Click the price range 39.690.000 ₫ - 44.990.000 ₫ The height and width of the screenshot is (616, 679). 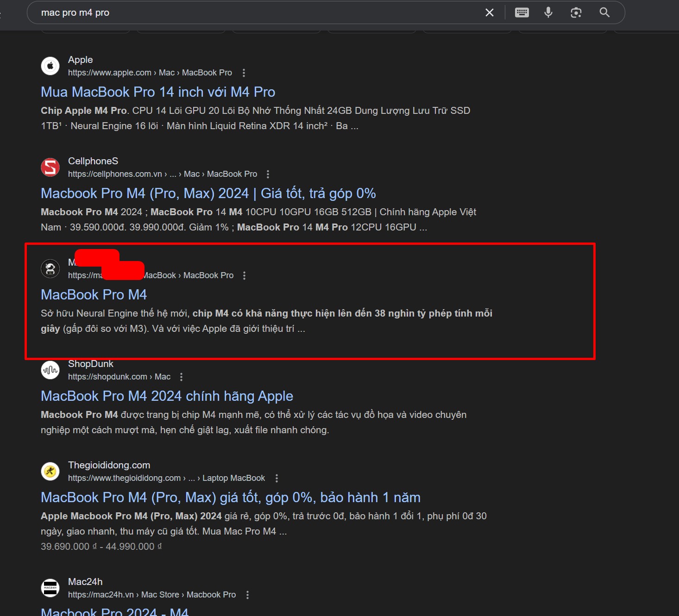pos(101,547)
